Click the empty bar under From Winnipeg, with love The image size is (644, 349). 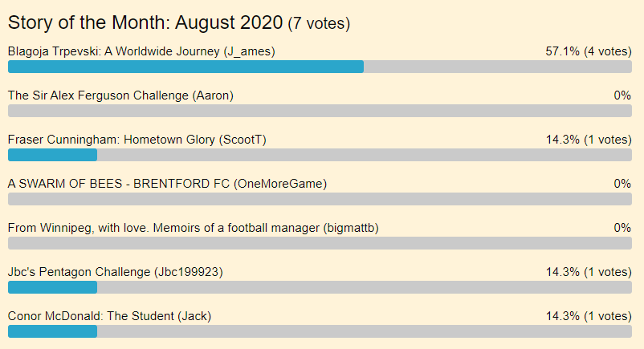click(x=320, y=243)
